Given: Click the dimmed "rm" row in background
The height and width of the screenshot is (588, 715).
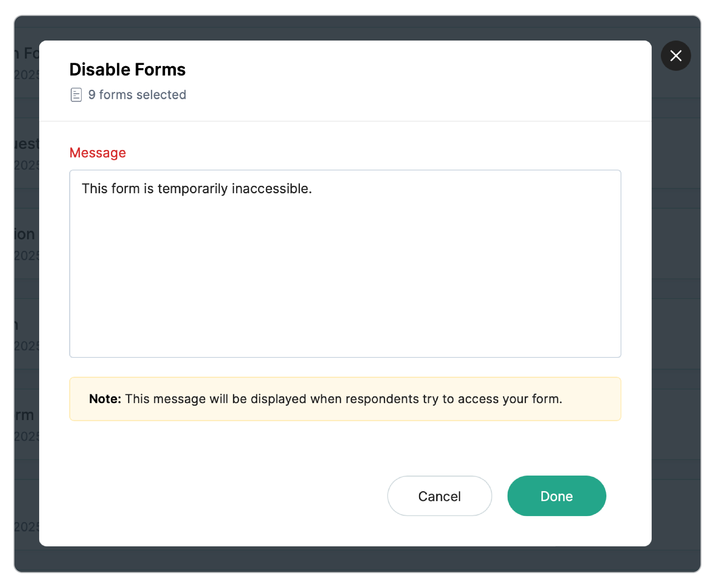Looking at the screenshot, I should point(24,415).
